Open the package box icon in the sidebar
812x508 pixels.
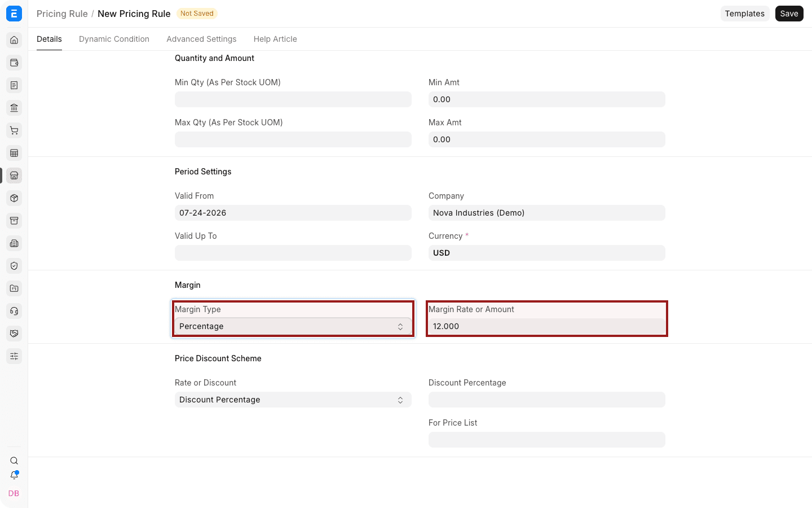click(14, 198)
